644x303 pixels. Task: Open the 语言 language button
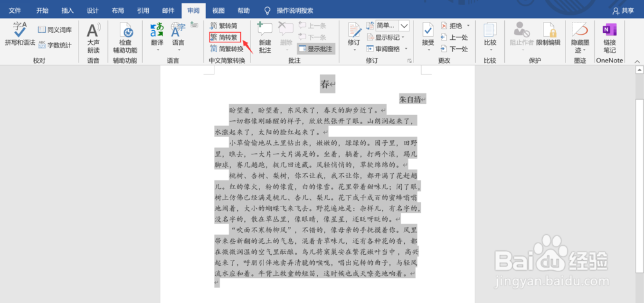pos(178,38)
